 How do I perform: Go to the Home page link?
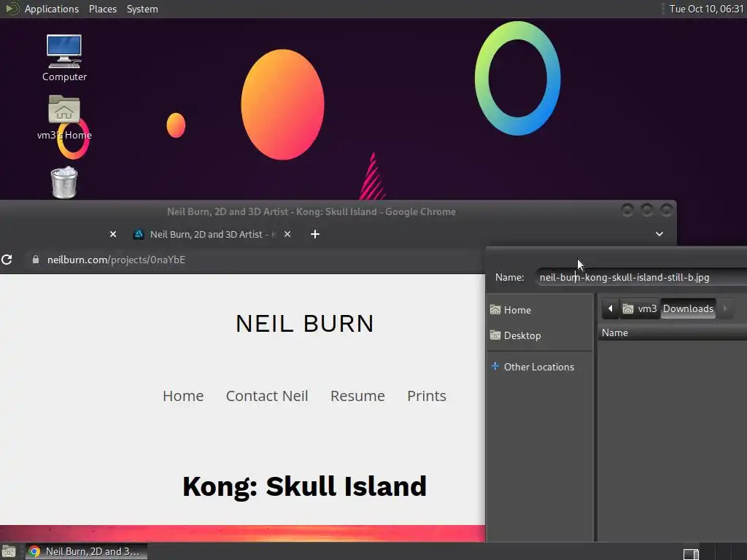pyautogui.click(x=183, y=396)
